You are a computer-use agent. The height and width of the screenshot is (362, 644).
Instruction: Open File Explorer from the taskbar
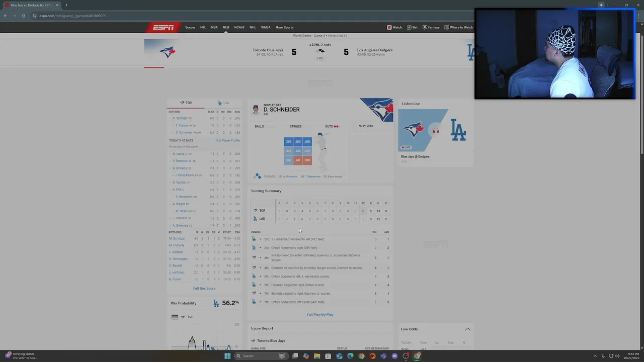click(x=317, y=356)
